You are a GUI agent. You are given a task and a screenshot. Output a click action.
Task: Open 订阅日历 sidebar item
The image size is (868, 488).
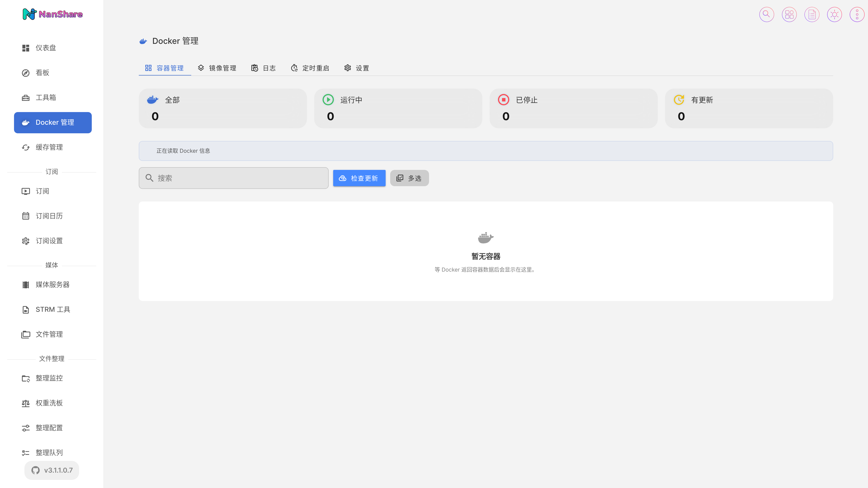tap(53, 216)
